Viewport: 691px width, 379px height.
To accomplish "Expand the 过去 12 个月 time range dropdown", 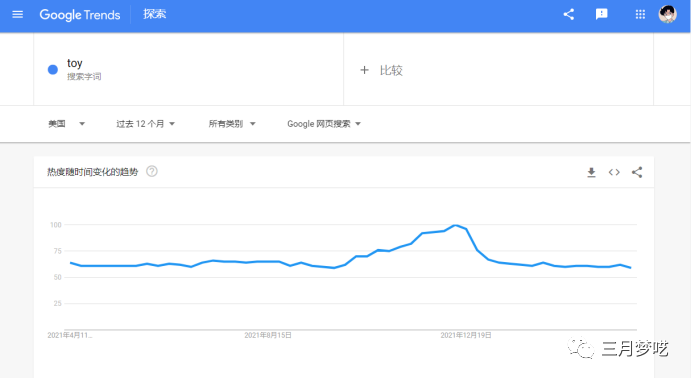I will click(x=145, y=124).
